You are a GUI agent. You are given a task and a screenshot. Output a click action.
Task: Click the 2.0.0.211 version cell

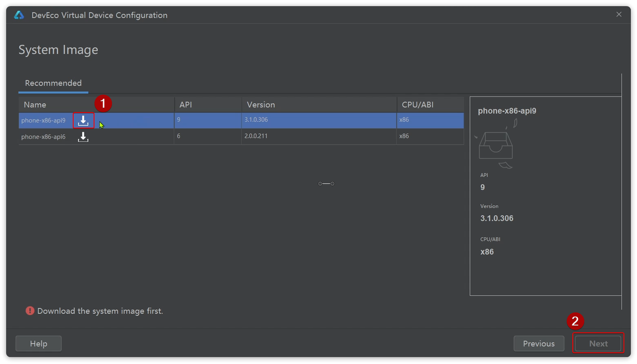pyautogui.click(x=256, y=136)
